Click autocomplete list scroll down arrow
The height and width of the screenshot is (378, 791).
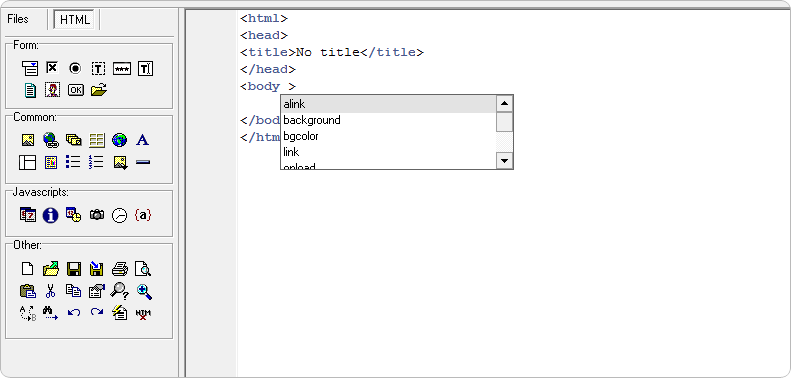coord(504,161)
